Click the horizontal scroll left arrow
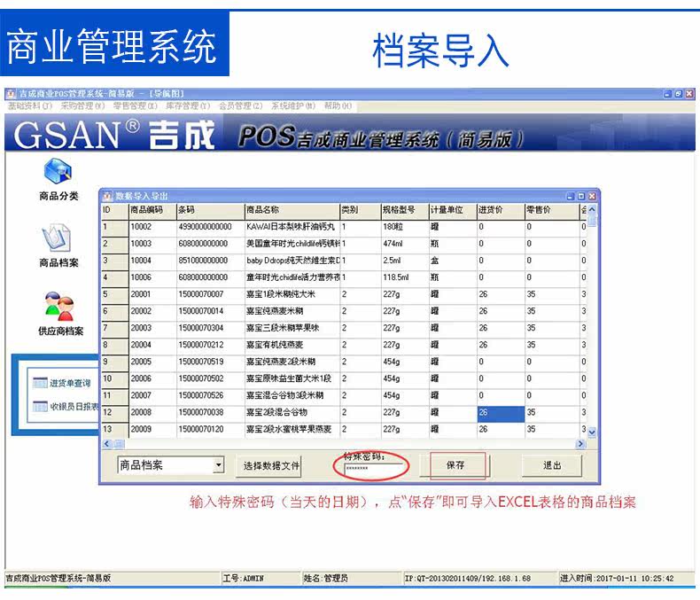This screenshot has height=600, width=700. [x=107, y=444]
